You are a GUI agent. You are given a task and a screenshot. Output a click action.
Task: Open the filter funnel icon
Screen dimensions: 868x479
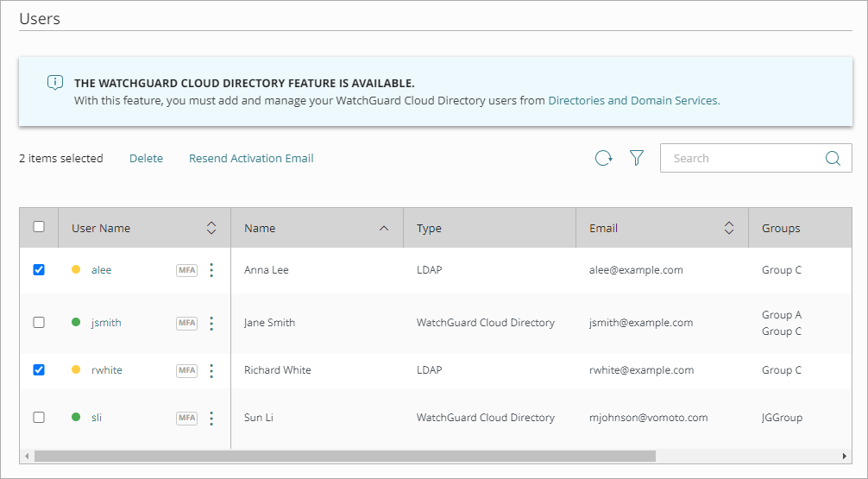click(637, 158)
